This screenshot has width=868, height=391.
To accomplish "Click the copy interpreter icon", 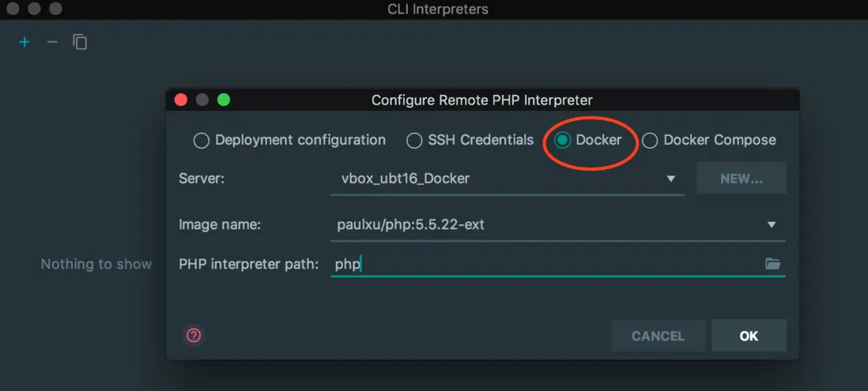I will point(80,42).
